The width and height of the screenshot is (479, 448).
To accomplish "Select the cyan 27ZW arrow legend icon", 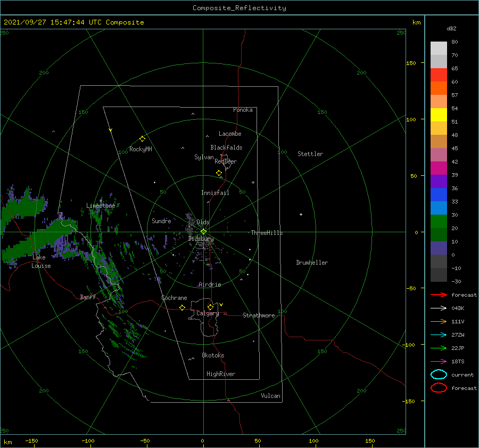I will pos(439,335).
